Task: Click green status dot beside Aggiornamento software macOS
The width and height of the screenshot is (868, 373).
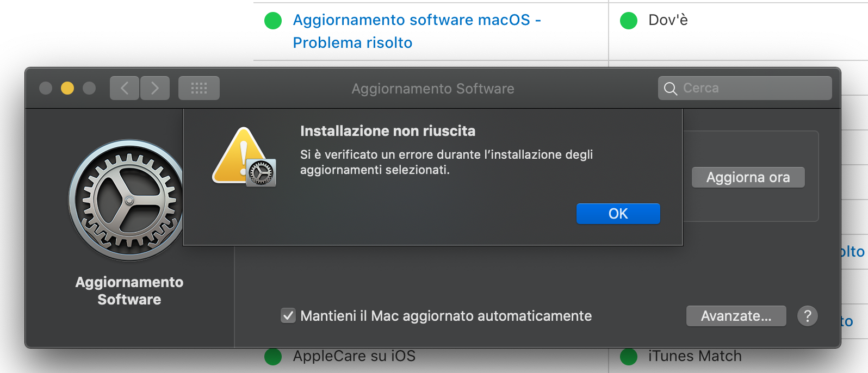Action: (x=273, y=21)
